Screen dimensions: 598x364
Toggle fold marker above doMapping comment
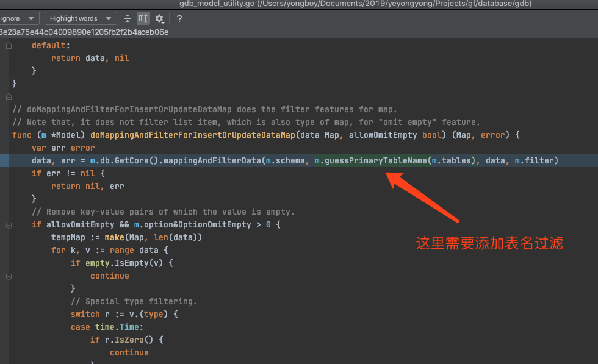point(9,97)
